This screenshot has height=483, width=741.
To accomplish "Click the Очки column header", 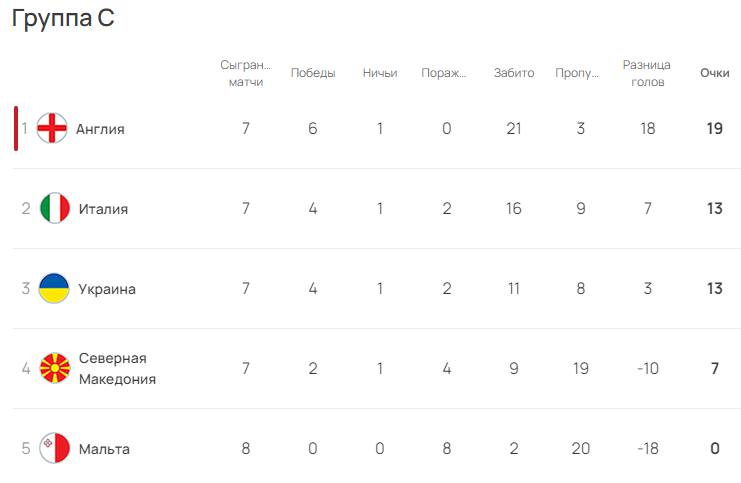I will pos(714,73).
